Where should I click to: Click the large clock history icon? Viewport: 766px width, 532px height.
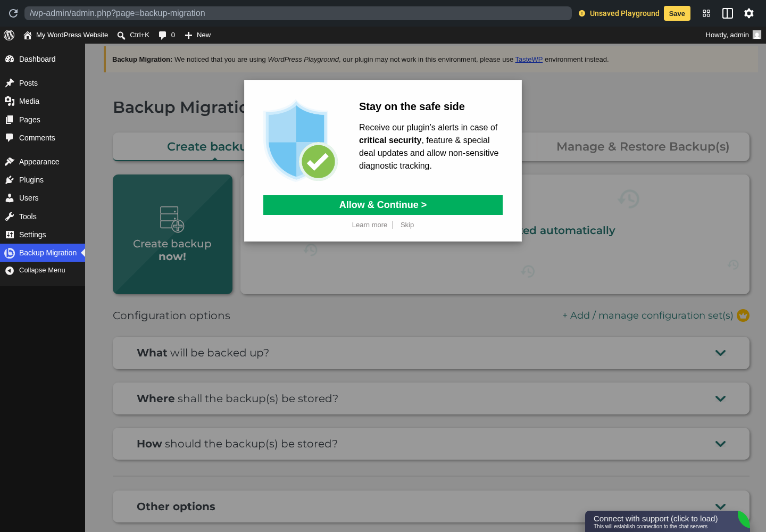point(628,199)
